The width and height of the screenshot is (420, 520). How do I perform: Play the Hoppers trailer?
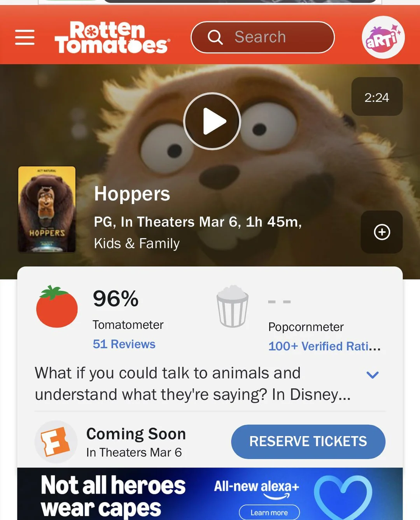tap(212, 121)
